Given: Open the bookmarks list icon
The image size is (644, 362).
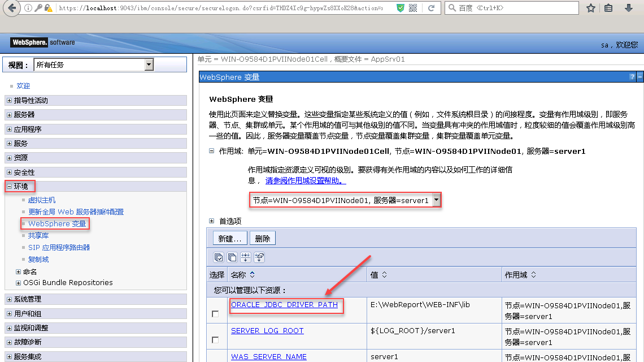Looking at the screenshot, I should pyautogui.click(x=608, y=8).
